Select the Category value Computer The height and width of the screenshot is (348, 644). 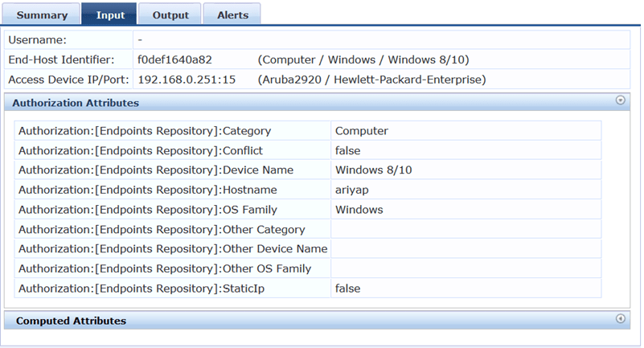tap(362, 131)
